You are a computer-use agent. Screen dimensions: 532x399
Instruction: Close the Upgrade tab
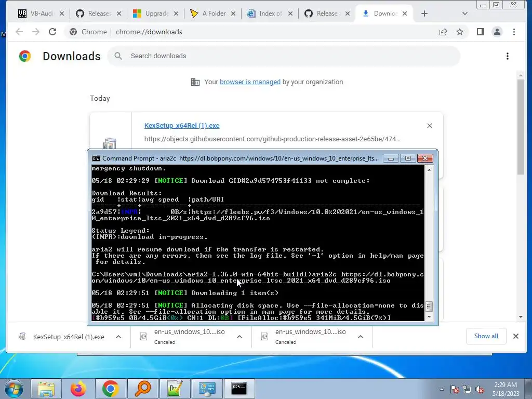click(176, 14)
